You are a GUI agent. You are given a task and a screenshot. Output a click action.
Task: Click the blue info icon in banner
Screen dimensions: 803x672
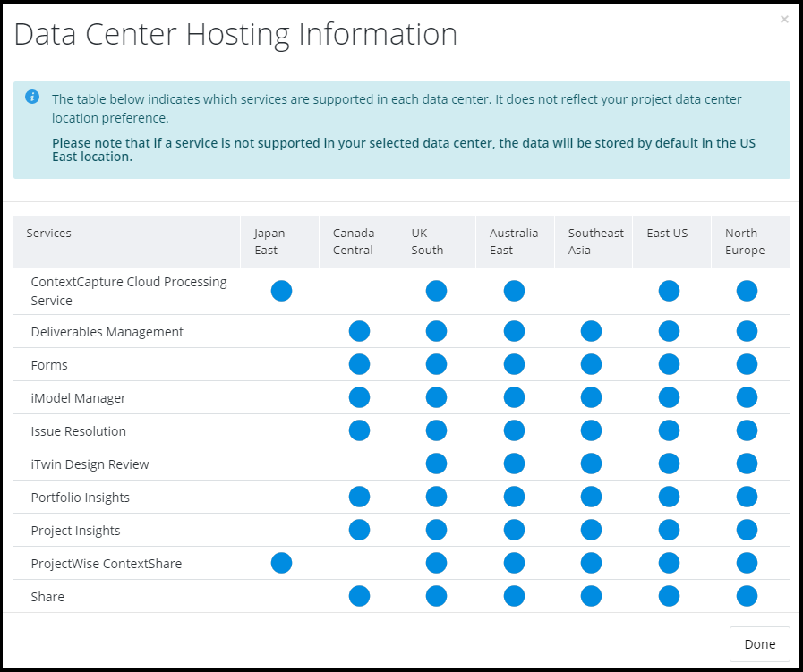pyautogui.click(x=32, y=97)
